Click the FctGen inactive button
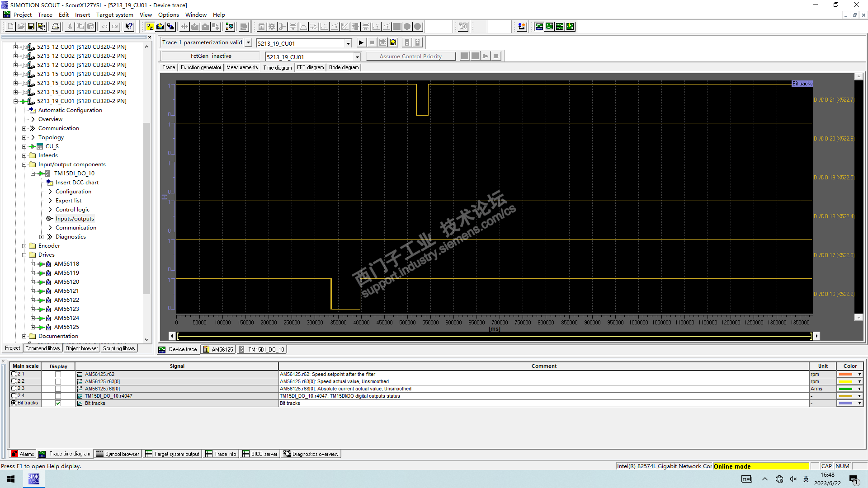Viewport: 868px width, 488px height. point(211,56)
